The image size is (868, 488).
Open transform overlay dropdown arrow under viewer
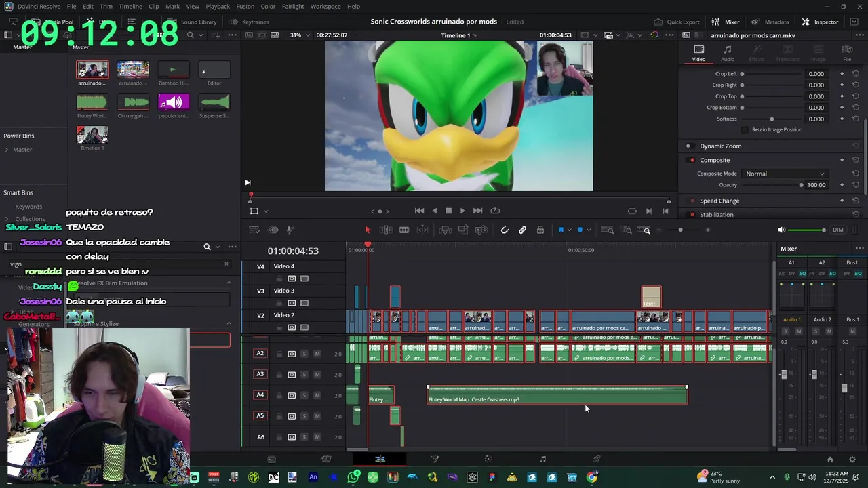266,211
